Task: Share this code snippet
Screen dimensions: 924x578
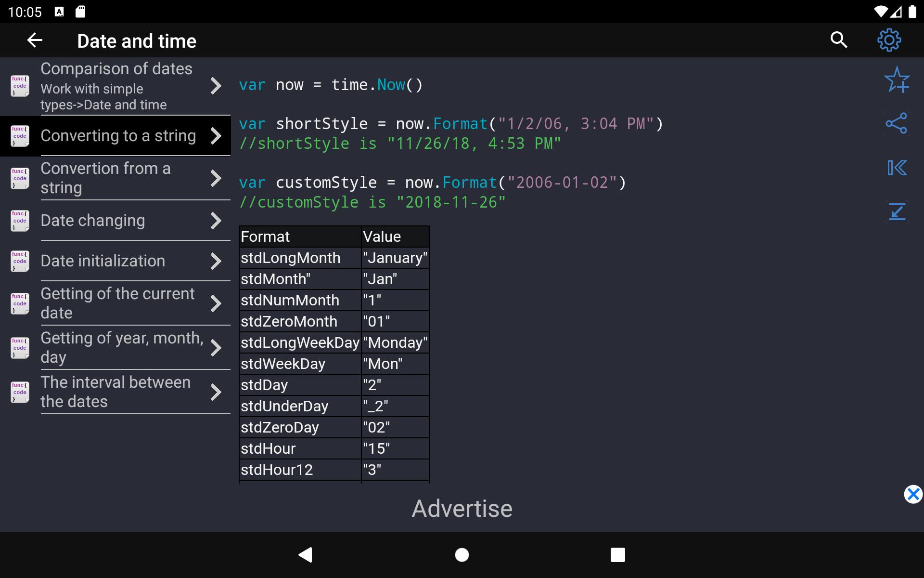Action: click(897, 123)
